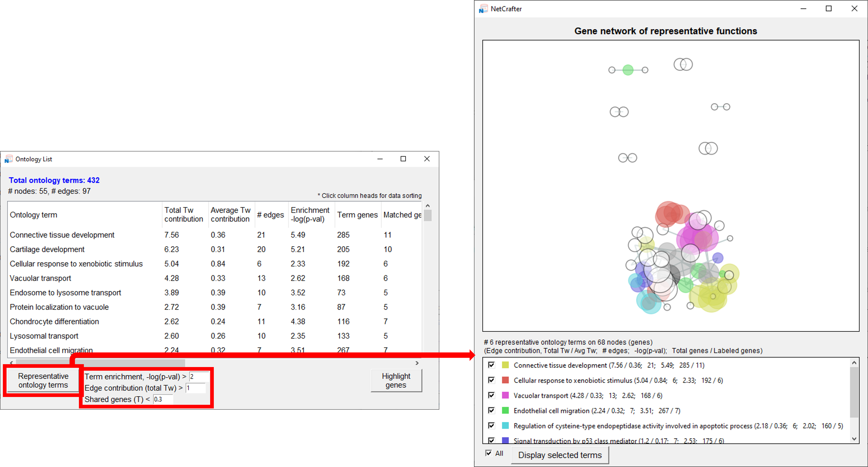Toggle the Vacuolar transport checkbox
868x467 pixels.
tap(491, 395)
